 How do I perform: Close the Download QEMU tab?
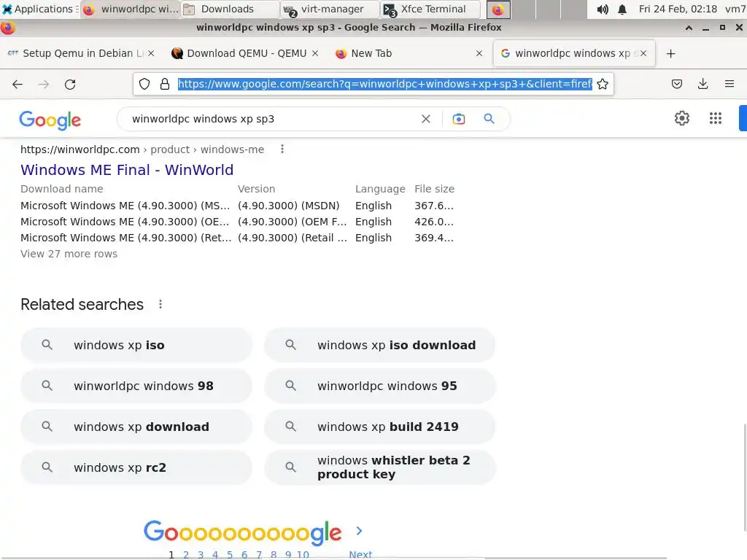click(x=315, y=53)
